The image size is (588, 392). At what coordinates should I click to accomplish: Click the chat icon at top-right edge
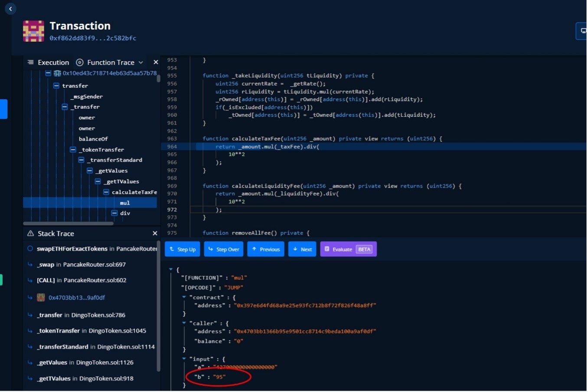click(x=582, y=31)
